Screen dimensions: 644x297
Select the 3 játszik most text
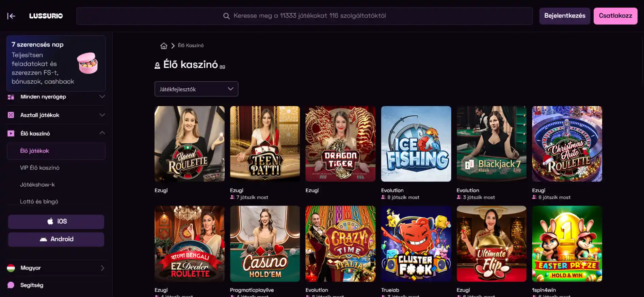[x=479, y=197]
